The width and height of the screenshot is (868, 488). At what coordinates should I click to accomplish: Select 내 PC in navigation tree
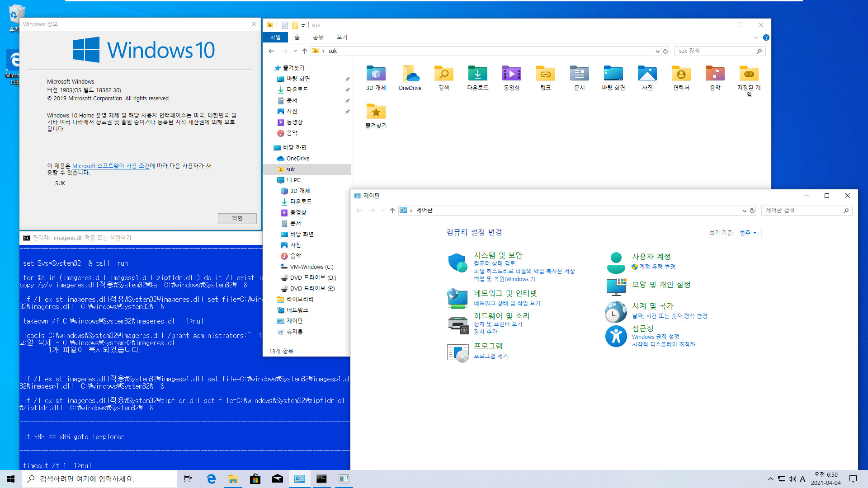click(293, 180)
